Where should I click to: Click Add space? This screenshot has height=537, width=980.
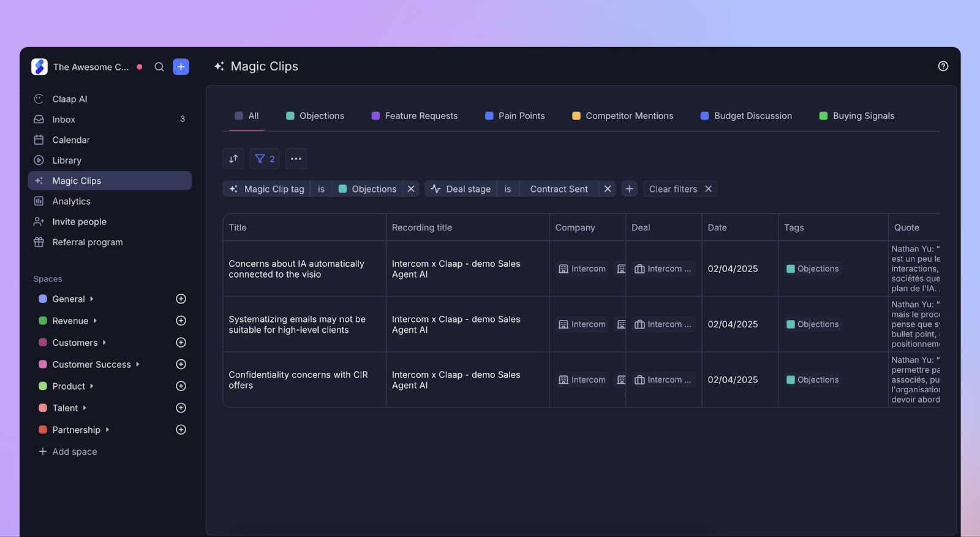68,452
